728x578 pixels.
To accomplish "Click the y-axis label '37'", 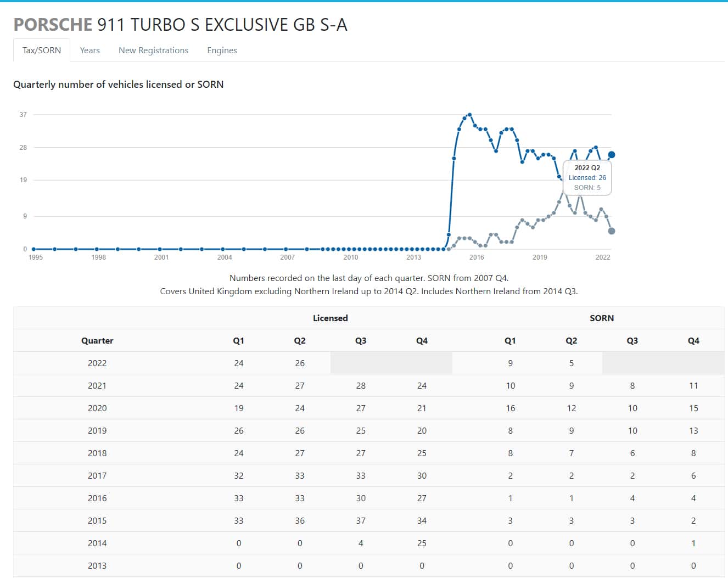I will pos(23,115).
